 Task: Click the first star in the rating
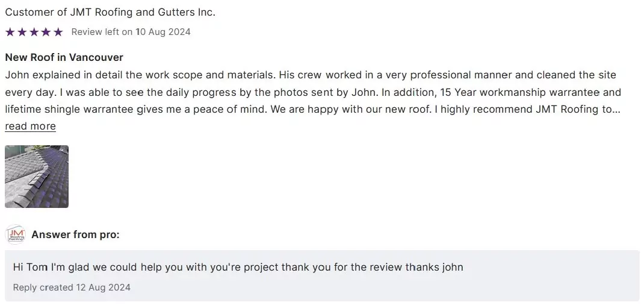pyautogui.click(x=10, y=32)
